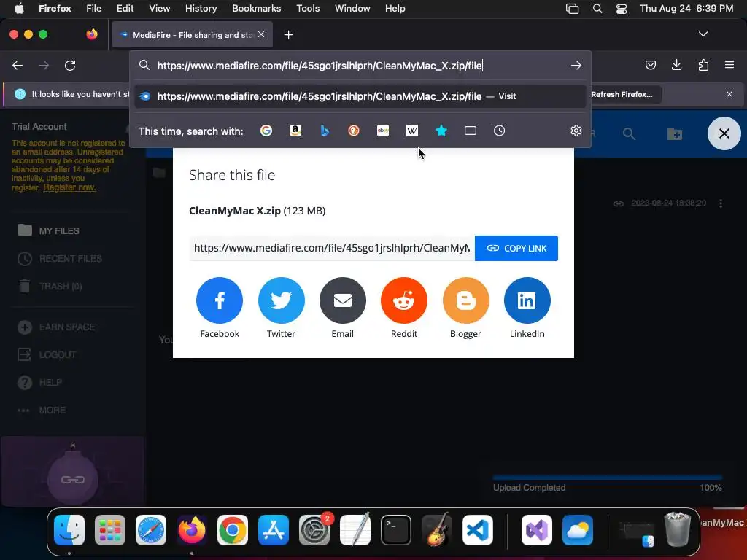Close the MediaFire tab
747x560 pixels.
261,34
